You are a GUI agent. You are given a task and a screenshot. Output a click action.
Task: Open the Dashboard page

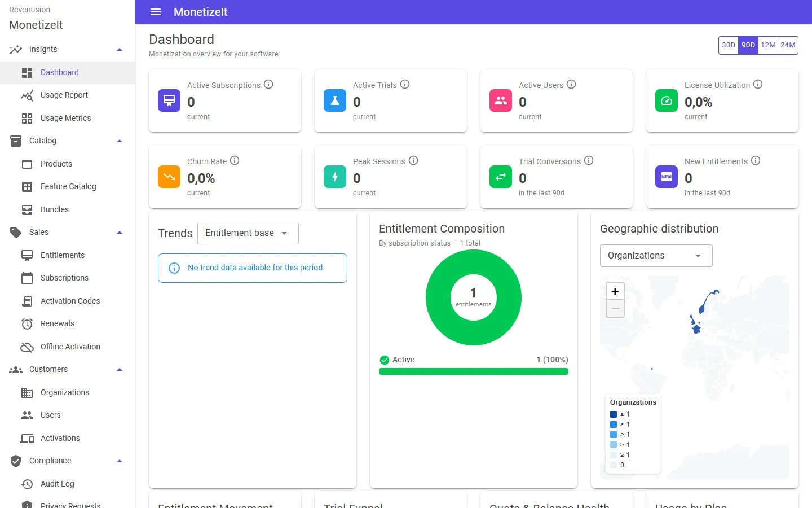pos(68,72)
